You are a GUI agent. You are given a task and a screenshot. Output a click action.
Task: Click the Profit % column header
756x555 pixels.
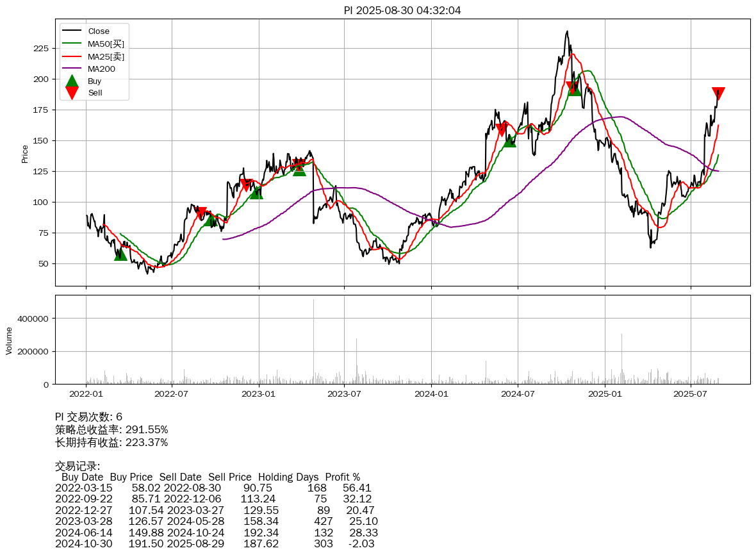(342, 477)
